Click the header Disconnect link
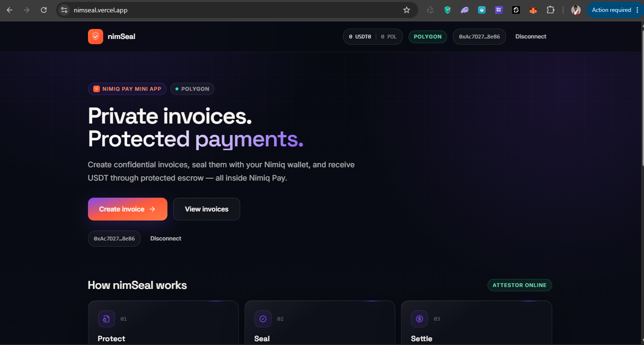644x345 pixels. (x=531, y=37)
